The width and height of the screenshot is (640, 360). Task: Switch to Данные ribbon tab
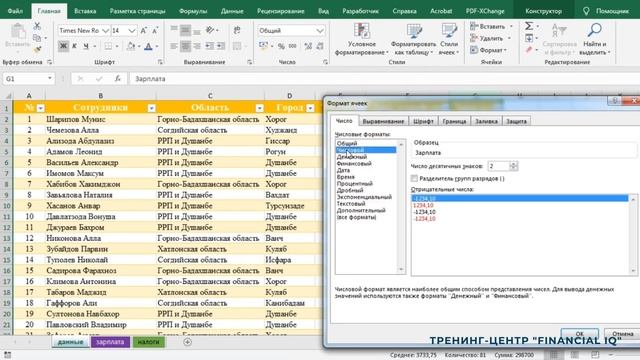(232, 11)
